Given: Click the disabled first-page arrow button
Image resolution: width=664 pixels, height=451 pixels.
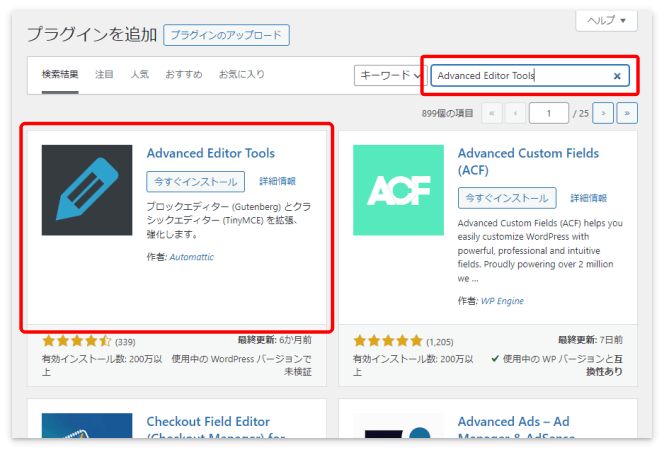Looking at the screenshot, I should click(x=492, y=113).
